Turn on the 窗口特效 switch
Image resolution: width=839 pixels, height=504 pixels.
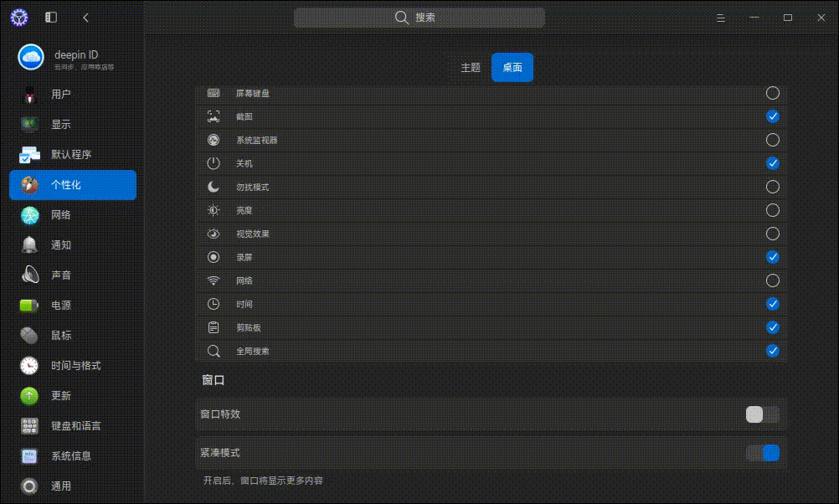(x=763, y=414)
